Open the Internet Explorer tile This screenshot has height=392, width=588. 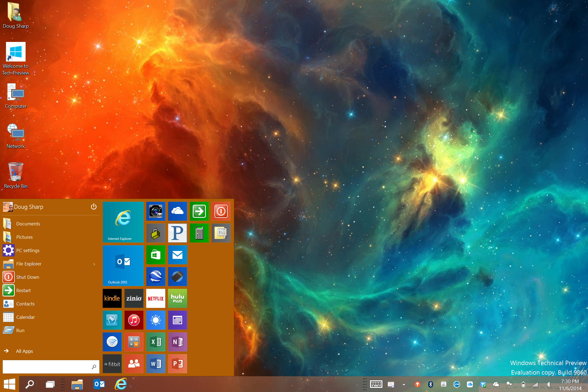[123, 222]
